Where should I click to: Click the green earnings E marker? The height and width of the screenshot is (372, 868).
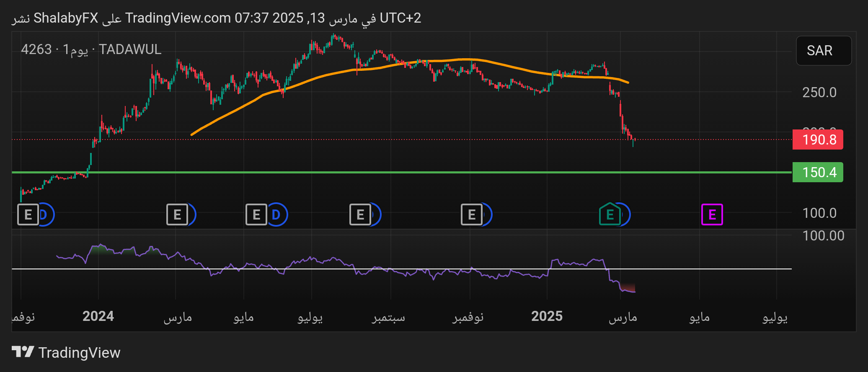click(x=610, y=214)
